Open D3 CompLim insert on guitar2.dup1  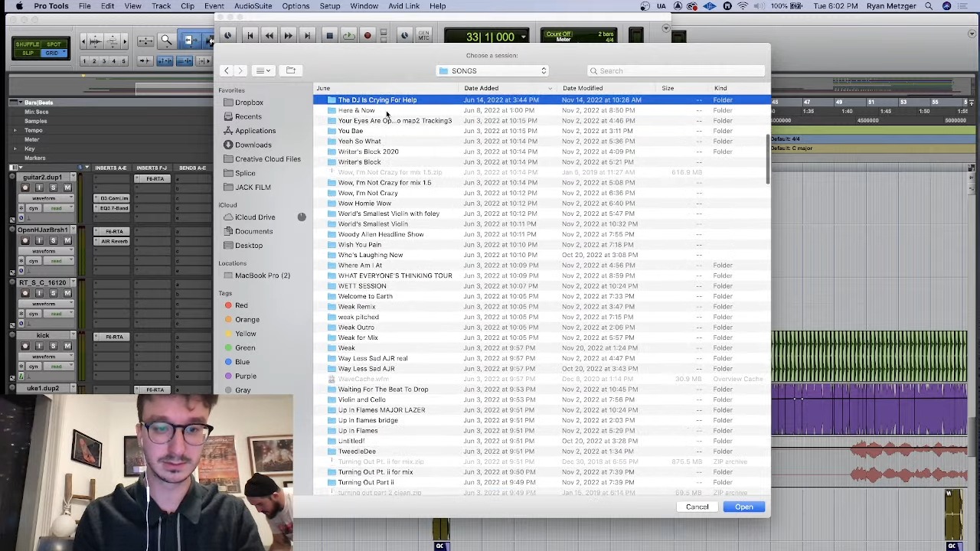point(114,198)
